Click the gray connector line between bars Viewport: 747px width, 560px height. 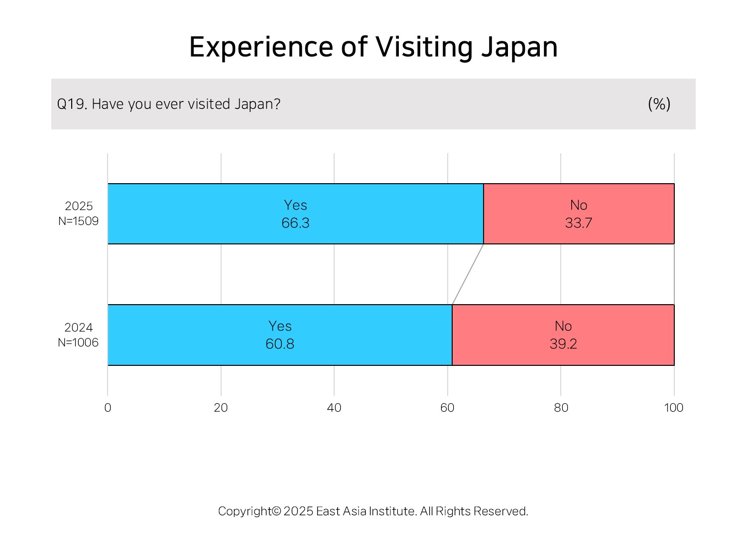(x=468, y=274)
